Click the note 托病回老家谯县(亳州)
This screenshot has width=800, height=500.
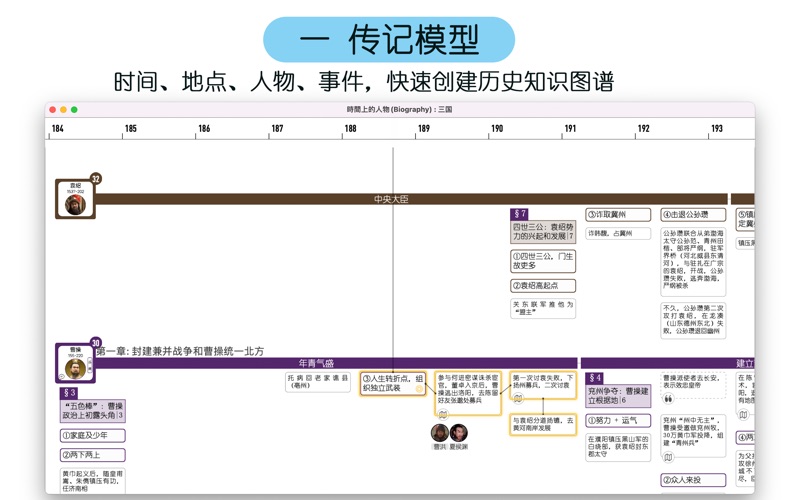click(318, 382)
